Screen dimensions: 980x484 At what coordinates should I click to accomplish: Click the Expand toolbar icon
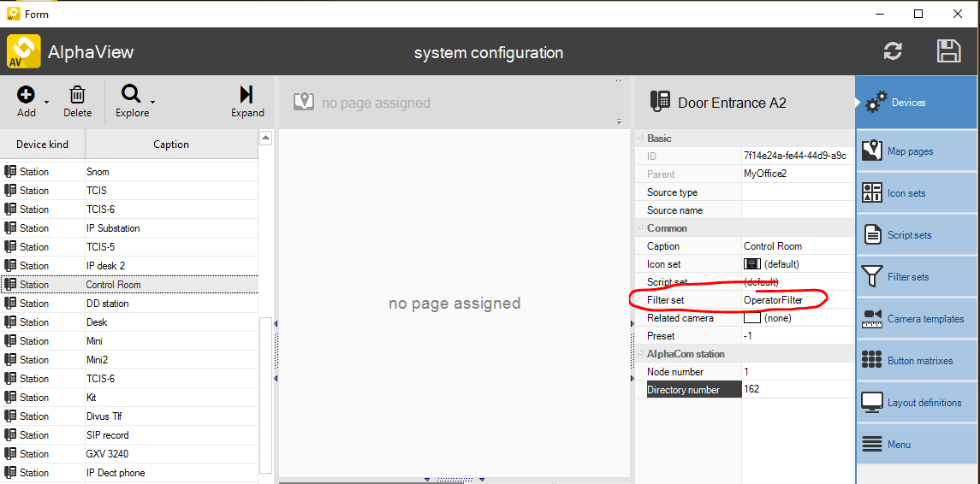[247, 94]
